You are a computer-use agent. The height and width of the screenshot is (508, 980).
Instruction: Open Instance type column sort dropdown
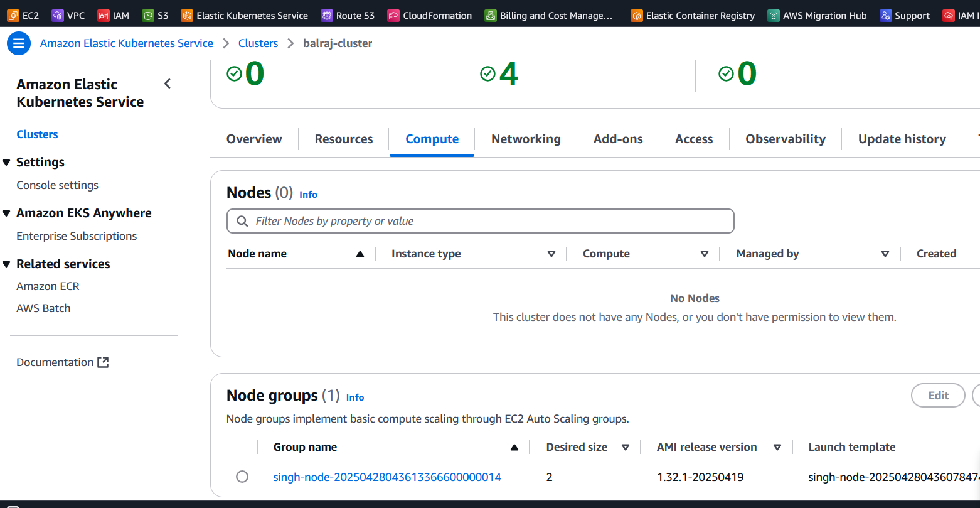[x=551, y=254]
